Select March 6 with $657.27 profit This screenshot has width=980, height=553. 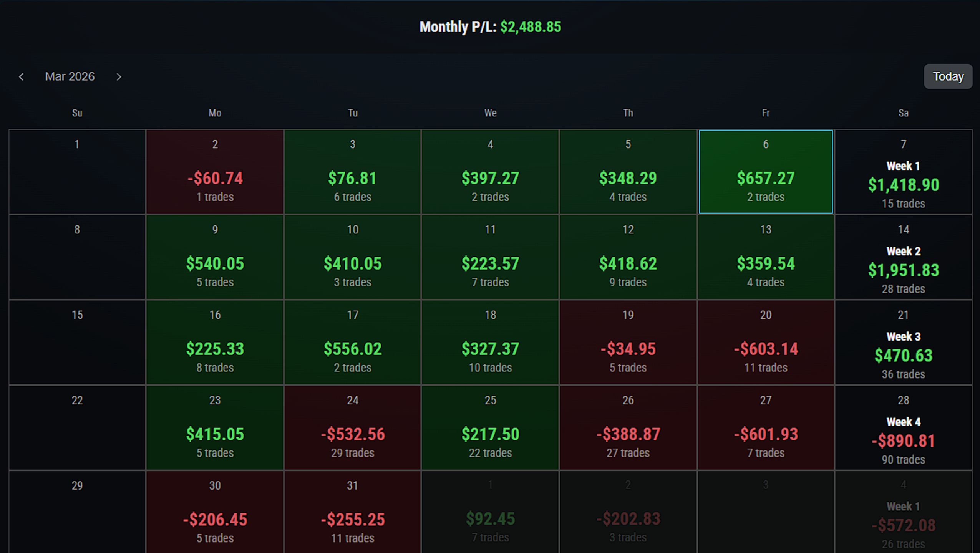pos(766,172)
